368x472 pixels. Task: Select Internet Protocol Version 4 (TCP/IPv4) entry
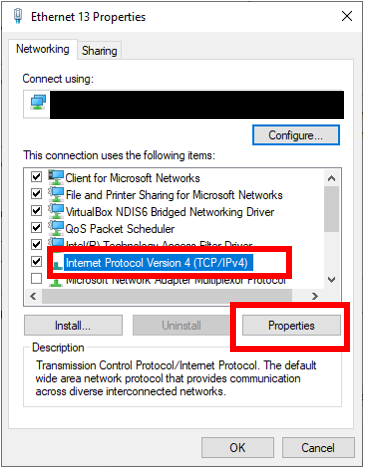tap(157, 263)
